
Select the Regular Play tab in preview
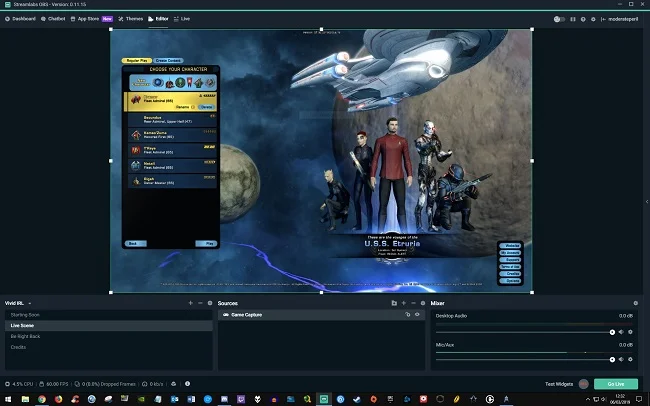coord(137,61)
